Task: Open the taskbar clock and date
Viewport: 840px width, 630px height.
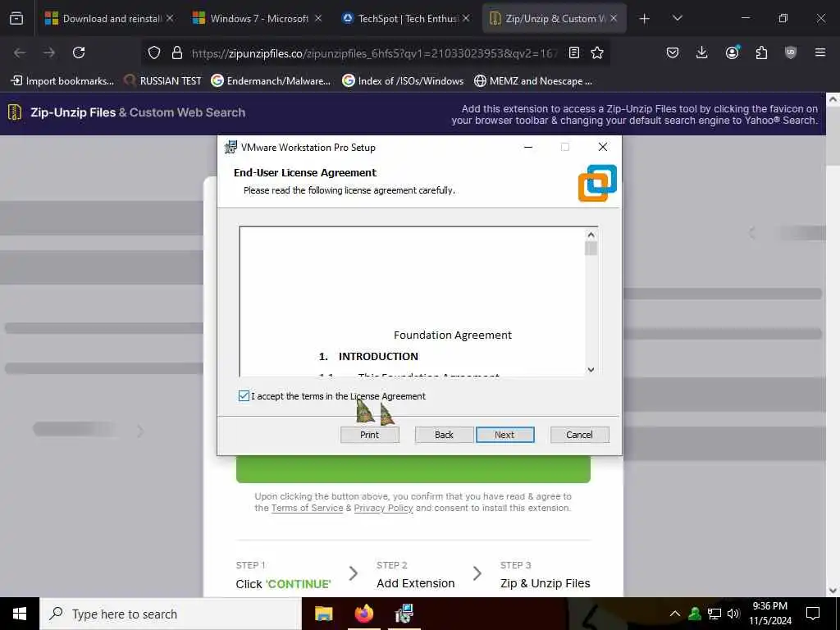Action: click(769, 614)
